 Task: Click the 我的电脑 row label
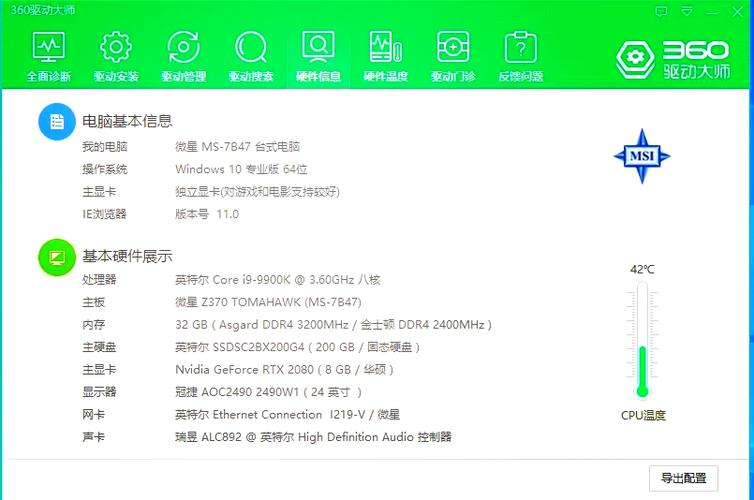pos(105,147)
